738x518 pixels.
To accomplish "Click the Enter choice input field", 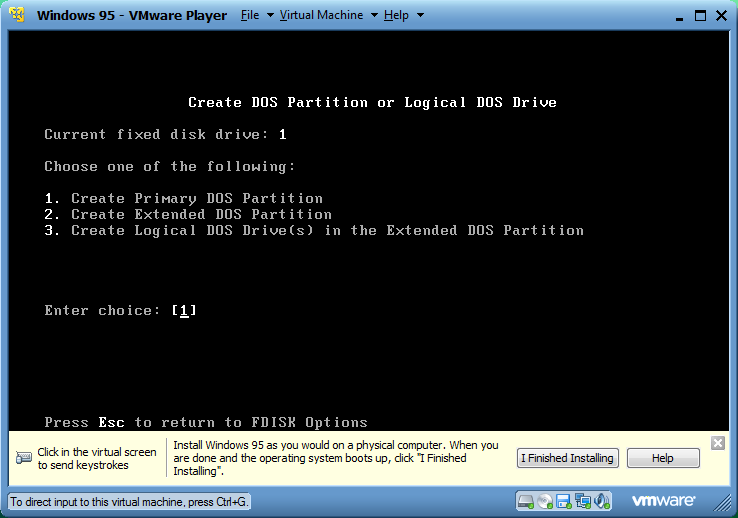I will coord(184,310).
